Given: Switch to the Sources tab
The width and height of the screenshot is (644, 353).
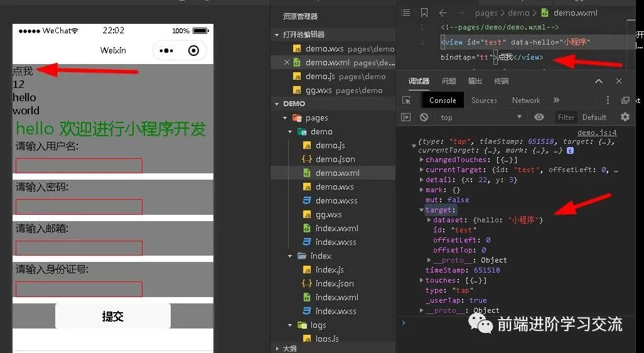Looking at the screenshot, I should coord(484,100).
